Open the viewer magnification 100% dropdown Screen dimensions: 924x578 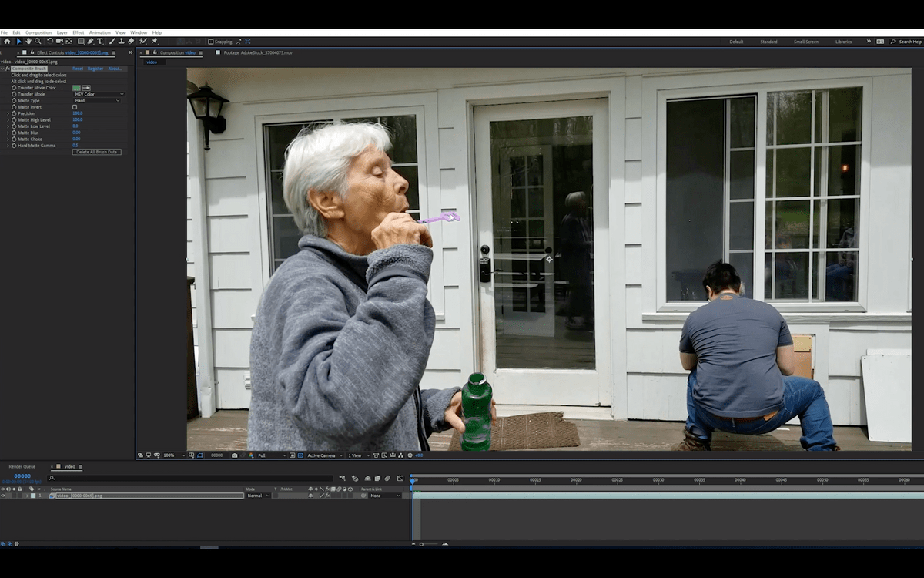pyautogui.click(x=172, y=455)
